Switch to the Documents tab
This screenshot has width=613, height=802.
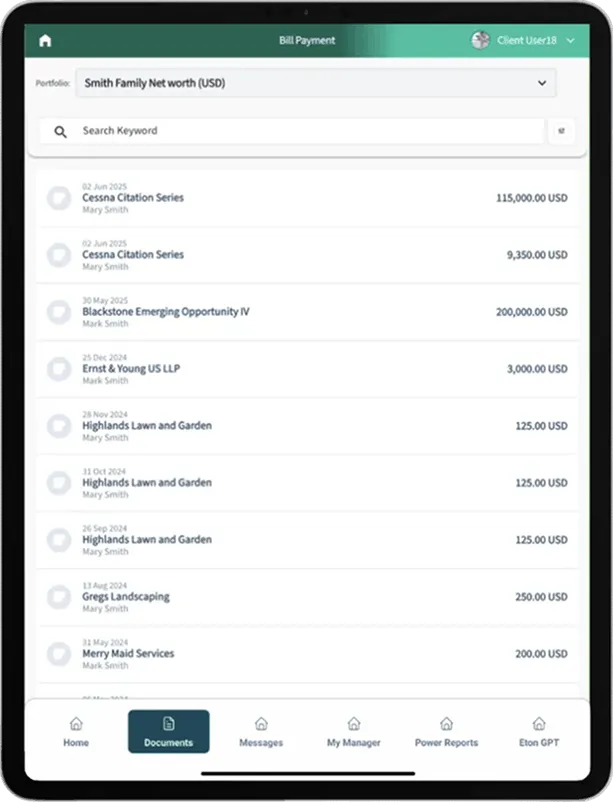(x=168, y=731)
